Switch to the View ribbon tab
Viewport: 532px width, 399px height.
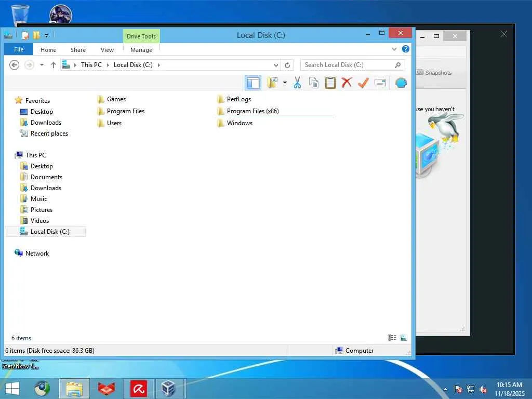tap(107, 50)
